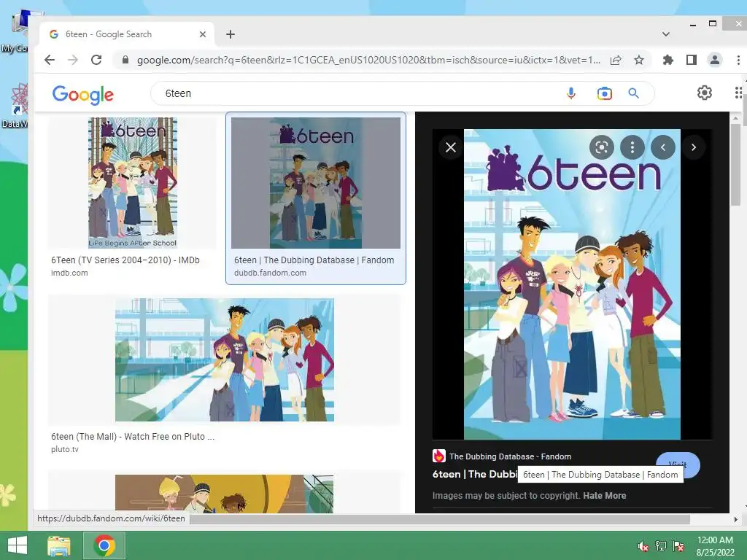The width and height of the screenshot is (747, 560).
Task: Open 6teen (The Mall) Pluto link
Action: 133,436
